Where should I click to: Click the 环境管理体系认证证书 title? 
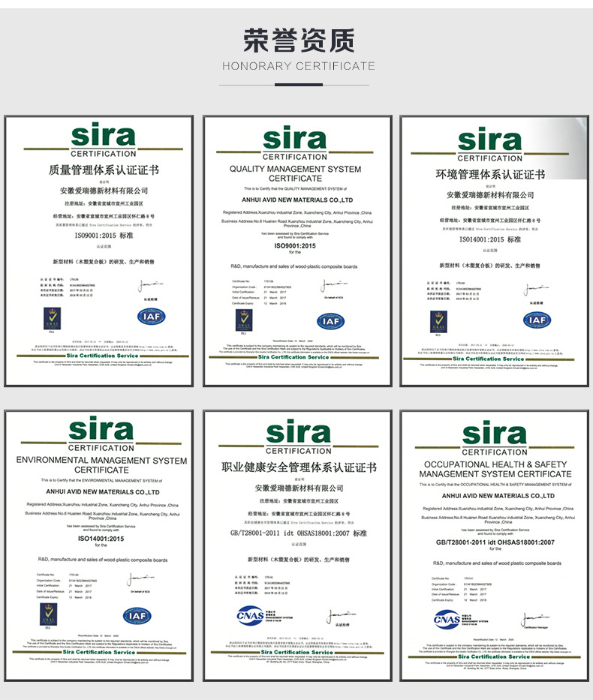click(x=490, y=174)
